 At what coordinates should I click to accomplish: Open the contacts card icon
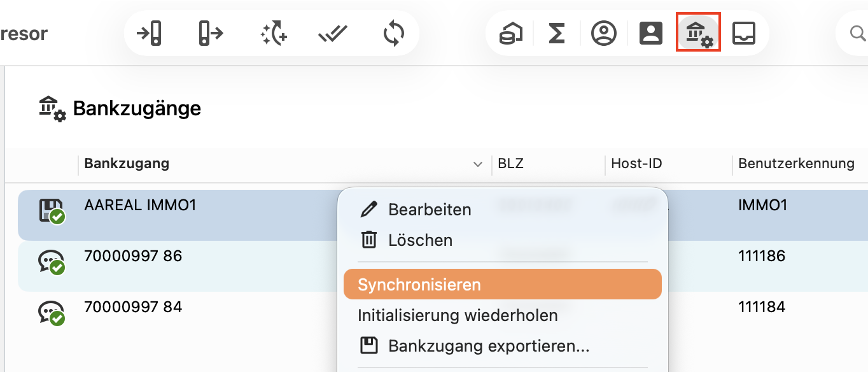[651, 32]
